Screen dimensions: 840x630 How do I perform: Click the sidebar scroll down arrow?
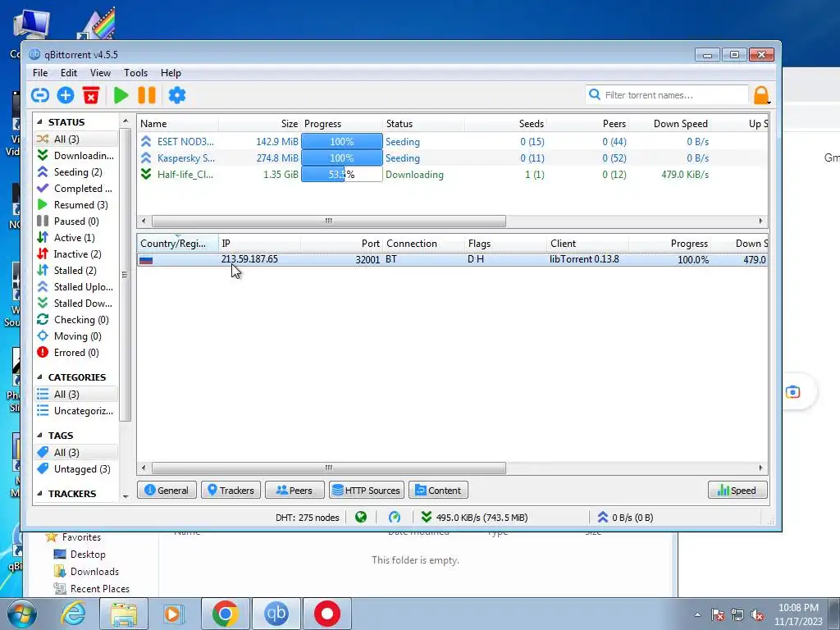pyautogui.click(x=126, y=496)
